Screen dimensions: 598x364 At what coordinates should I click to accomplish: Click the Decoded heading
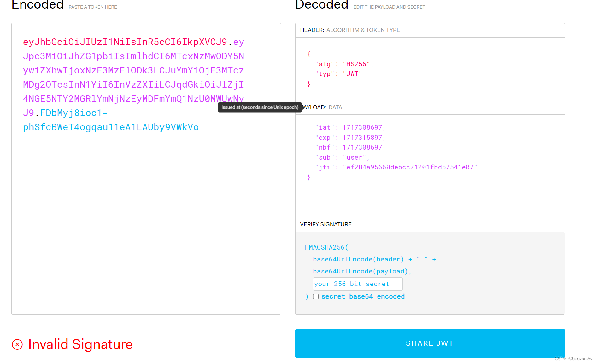point(322,5)
